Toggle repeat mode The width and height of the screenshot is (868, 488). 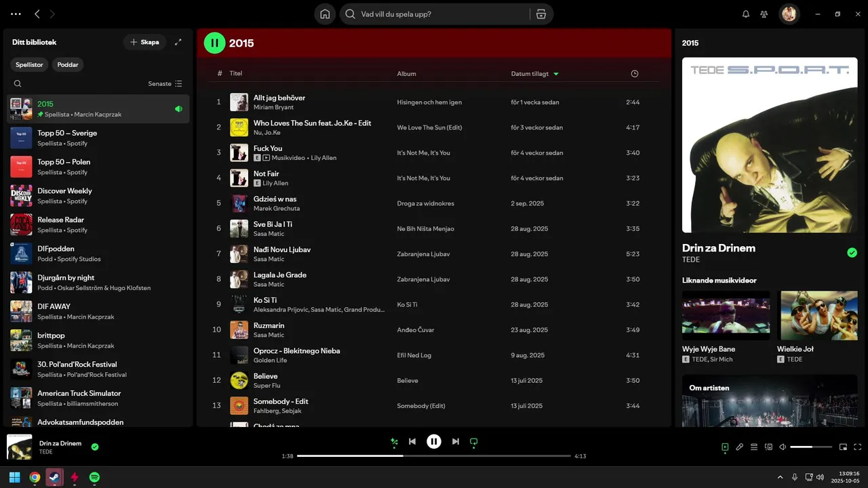pos(474,442)
